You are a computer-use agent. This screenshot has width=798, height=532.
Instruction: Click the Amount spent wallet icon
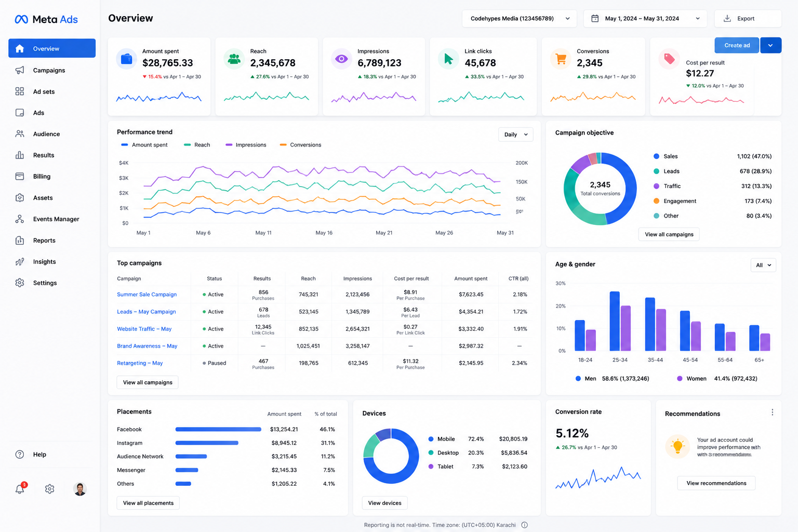[x=126, y=59]
